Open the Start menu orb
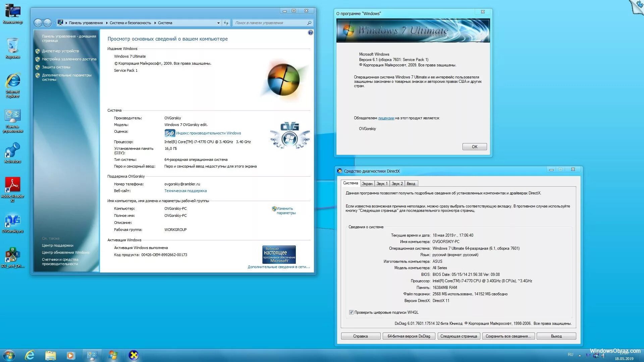644x362 pixels. point(9,355)
